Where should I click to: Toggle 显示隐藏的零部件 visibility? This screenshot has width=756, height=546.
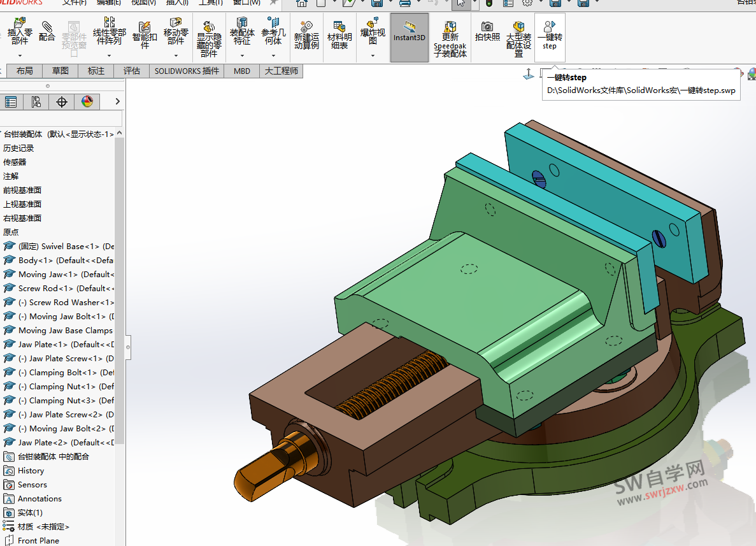[208, 35]
